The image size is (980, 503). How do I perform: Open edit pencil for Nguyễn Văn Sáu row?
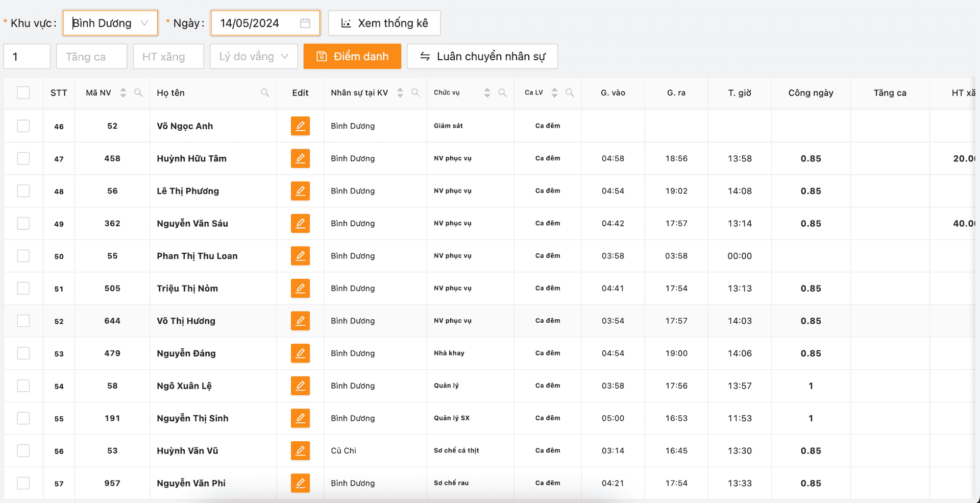point(300,223)
